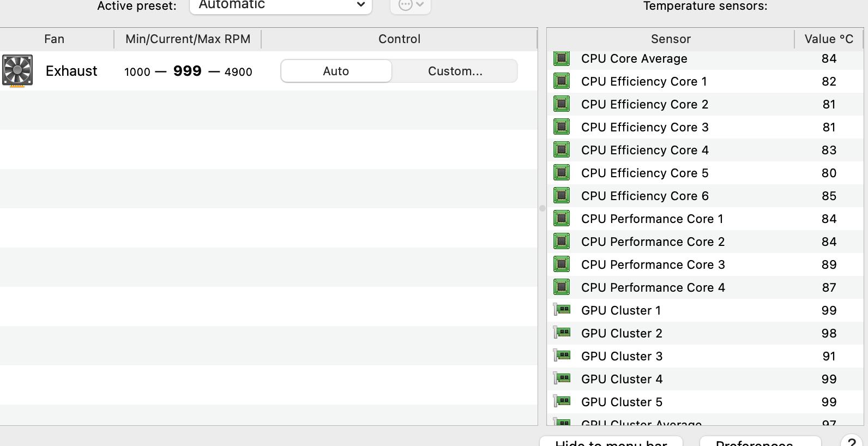Viewport: 868px width, 446px height.
Task: Click the CPU Efficiency Core 4 chip icon
Action: [x=562, y=150]
